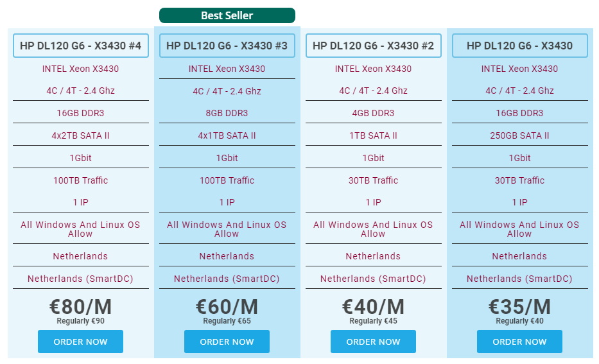Image resolution: width=599 pixels, height=364 pixels.
Task: Click the Best Seller badge
Action: click(x=227, y=15)
